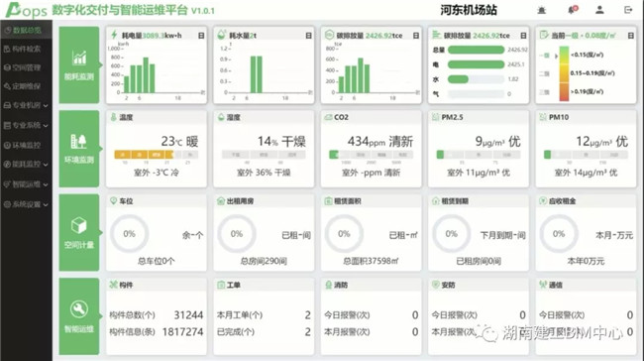Screen dimensions: 644x361
Task: Click the component icon beside 构件
Action: click(114, 285)
